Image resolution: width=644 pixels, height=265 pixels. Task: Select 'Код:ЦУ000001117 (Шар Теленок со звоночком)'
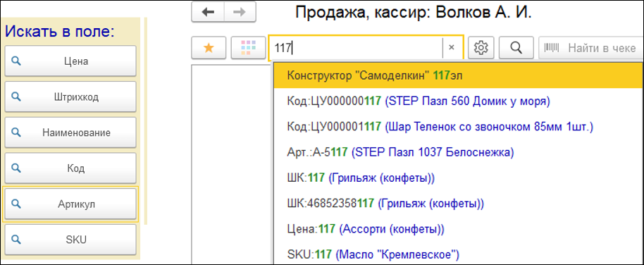[459, 127]
